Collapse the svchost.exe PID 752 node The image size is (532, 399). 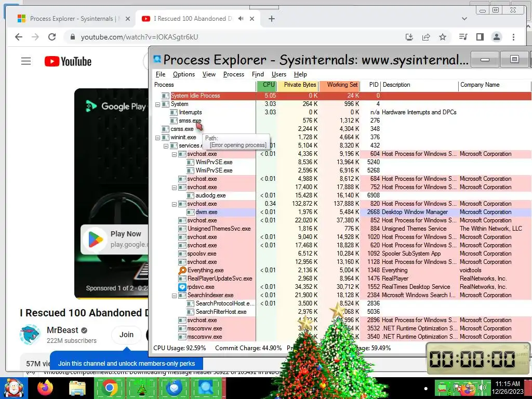click(174, 187)
